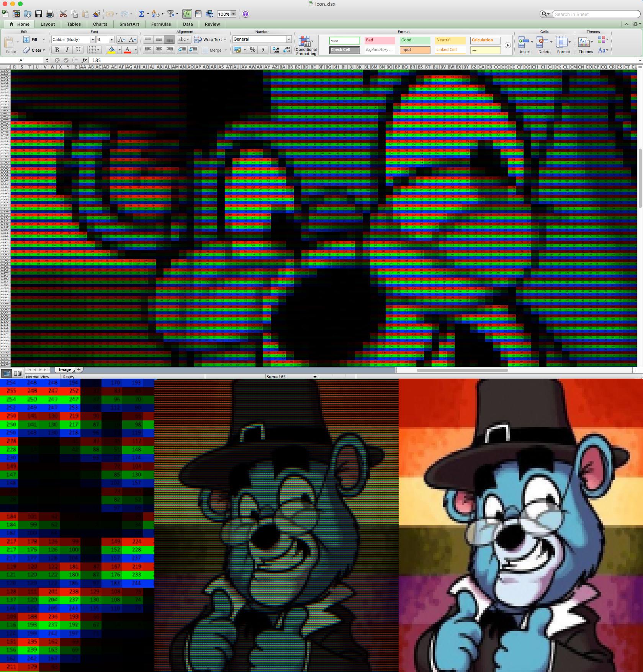Align text to the middle vertically
The width and height of the screenshot is (643, 672).
point(159,39)
